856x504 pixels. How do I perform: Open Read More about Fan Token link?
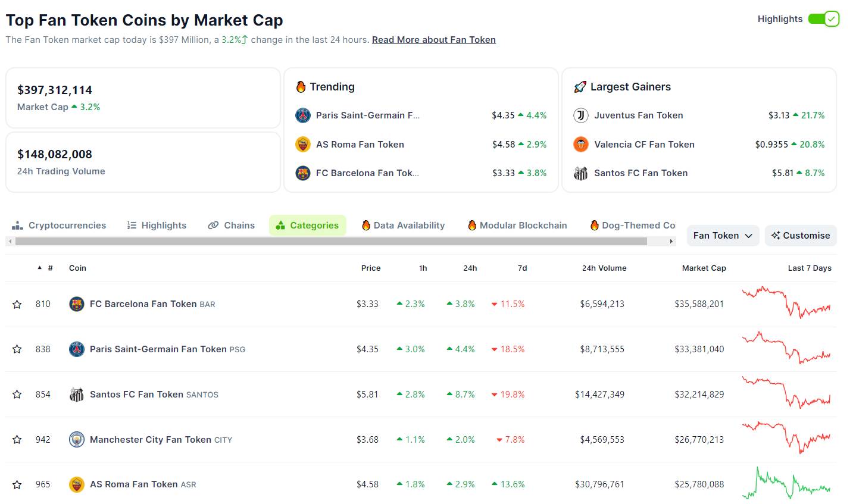pos(434,40)
